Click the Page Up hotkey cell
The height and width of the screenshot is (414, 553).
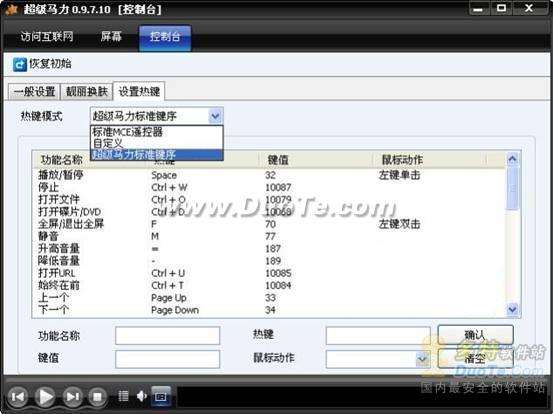pyautogui.click(x=169, y=298)
